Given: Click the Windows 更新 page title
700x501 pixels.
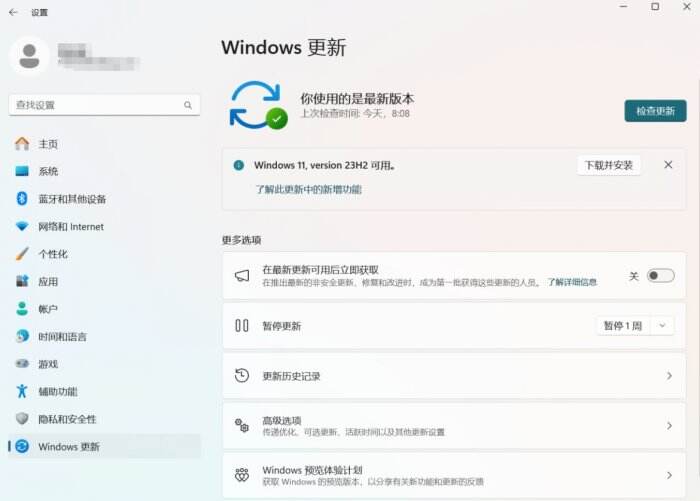Looking at the screenshot, I should (x=284, y=47).
